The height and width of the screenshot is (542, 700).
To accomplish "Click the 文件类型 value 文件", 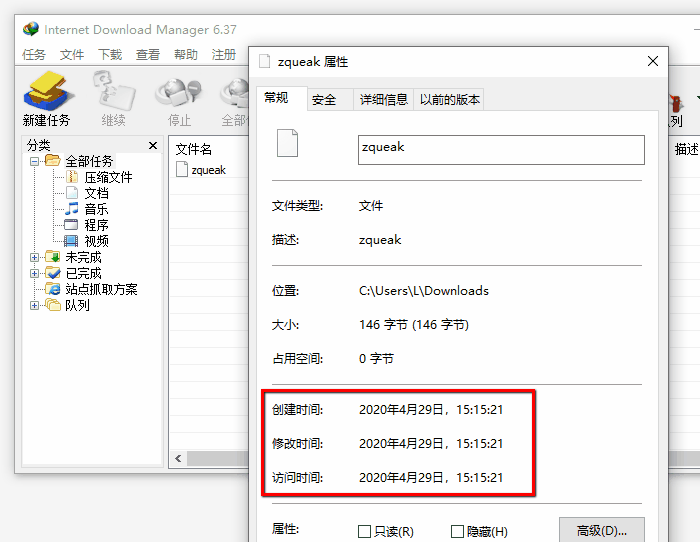I will click(x=371, y=206).
